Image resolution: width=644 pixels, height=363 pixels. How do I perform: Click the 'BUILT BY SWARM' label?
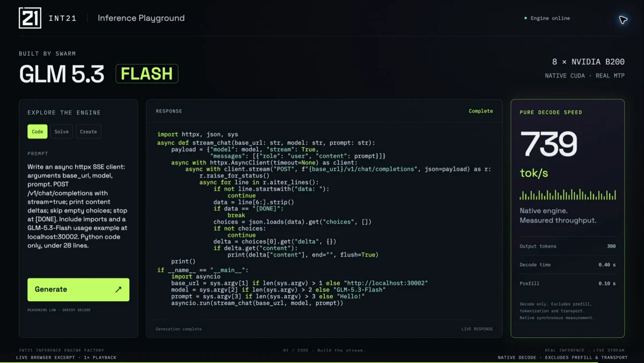click(x=47, y=54)
